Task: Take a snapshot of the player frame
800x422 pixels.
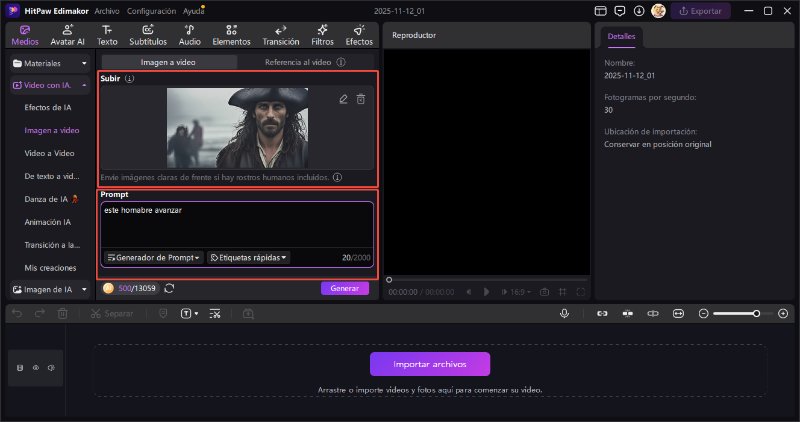Action: coord(544,292)
